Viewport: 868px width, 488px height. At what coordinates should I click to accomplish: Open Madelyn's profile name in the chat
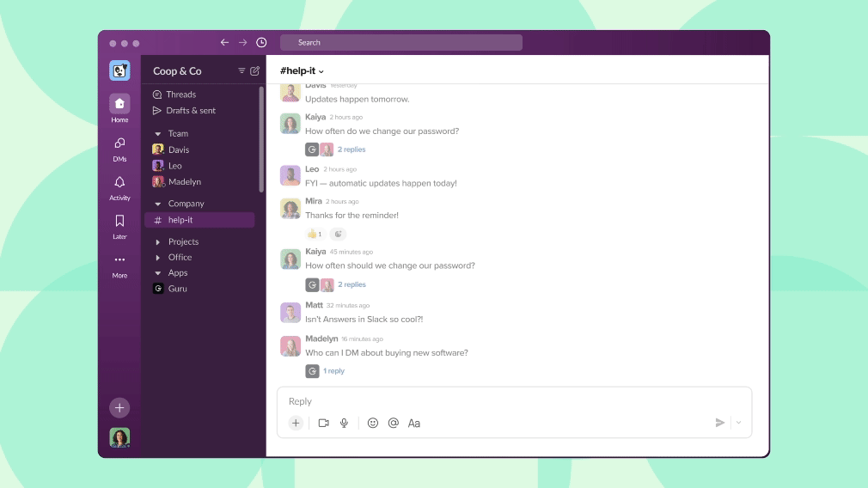click(321, 339)
